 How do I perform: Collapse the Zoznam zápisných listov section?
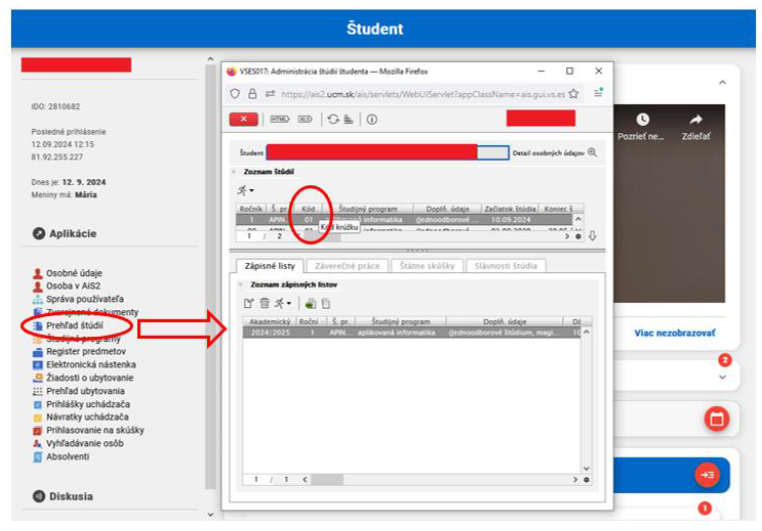tap(240, 286)
